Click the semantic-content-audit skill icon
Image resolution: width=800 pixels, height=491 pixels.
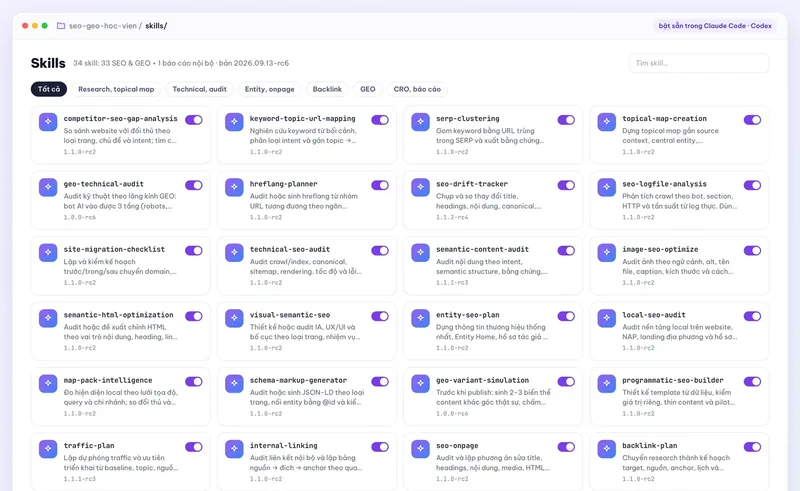[x=420, y=252]
